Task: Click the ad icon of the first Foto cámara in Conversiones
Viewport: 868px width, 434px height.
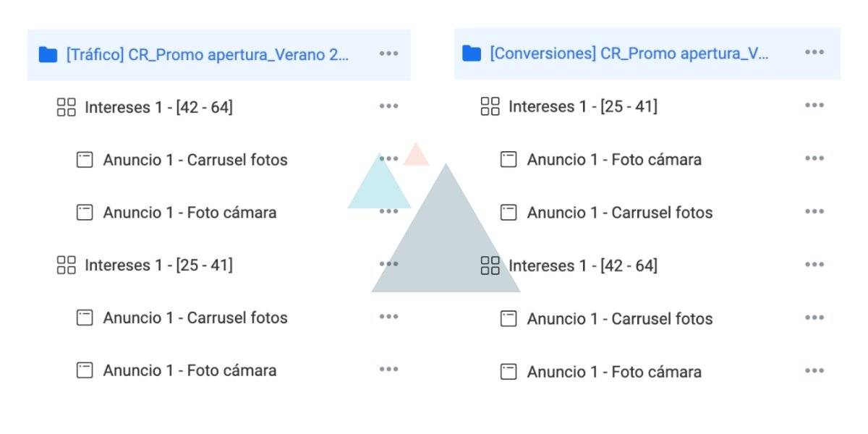Action: [x=509, y=159]
